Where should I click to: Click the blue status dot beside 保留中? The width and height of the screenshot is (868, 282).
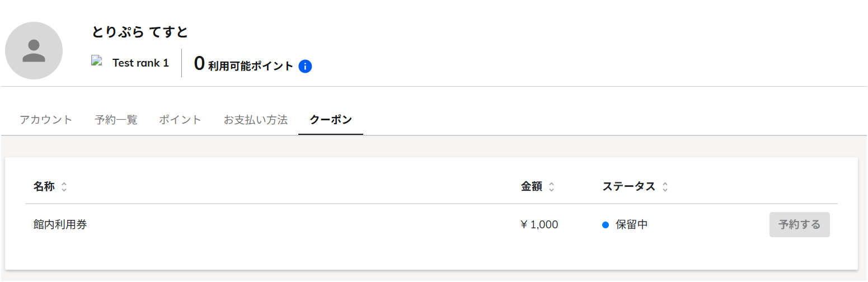605,225
